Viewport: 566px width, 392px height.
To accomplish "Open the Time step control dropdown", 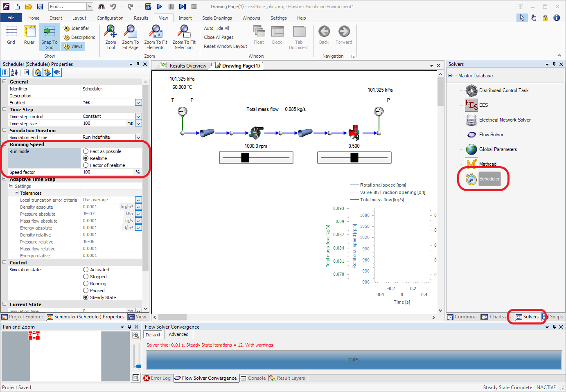I will pos(138,117).
